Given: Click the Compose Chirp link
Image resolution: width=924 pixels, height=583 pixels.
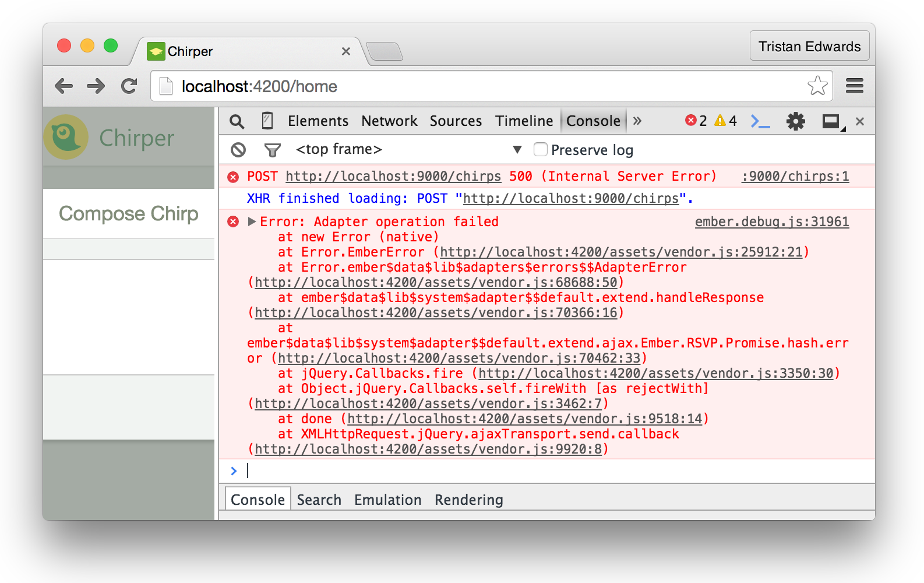Looking at the screenshot, I should click(x=129, y=213).
